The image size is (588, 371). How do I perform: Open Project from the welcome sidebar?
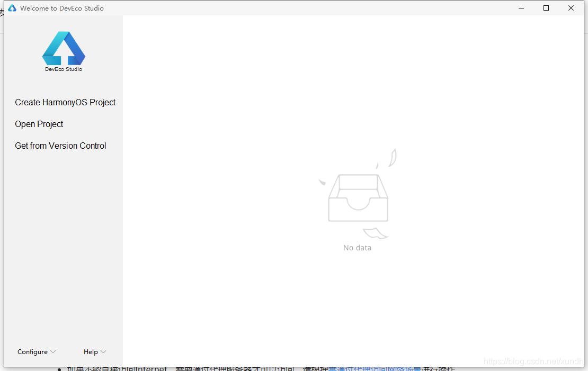pos(39,124)
